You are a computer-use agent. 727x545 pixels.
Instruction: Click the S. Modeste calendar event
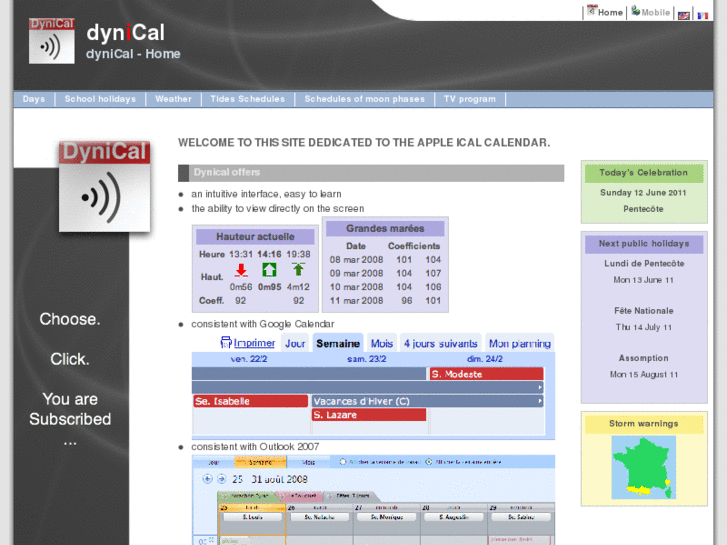click(486, 374)
